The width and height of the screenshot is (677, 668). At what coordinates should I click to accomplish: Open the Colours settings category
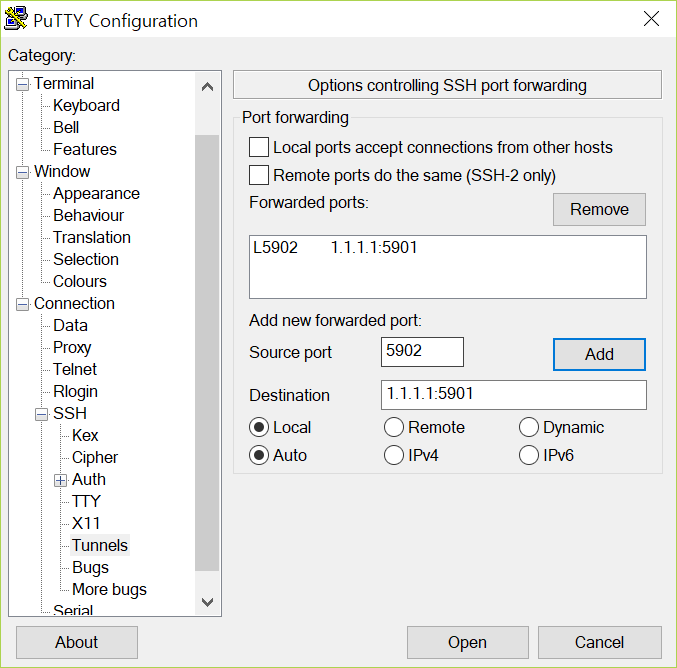tap(80, 282)
